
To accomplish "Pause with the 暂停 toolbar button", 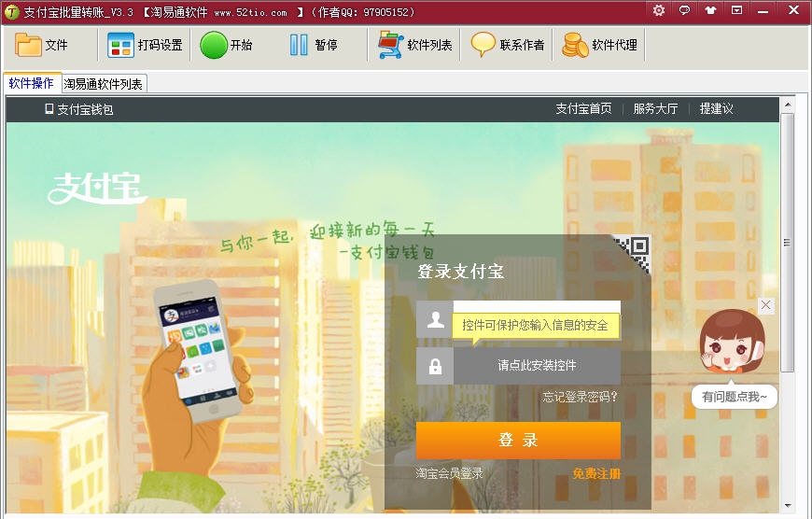I will 314,45.
